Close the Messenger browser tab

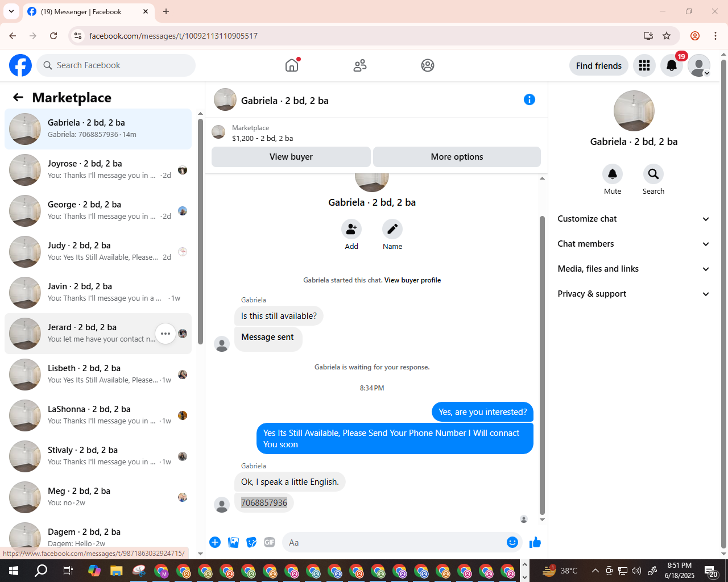coord(146,11)
